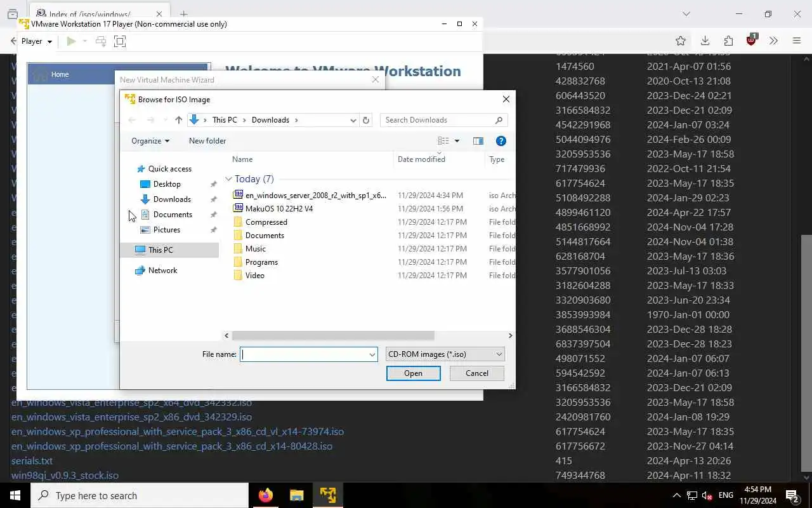
Task: Click Back arrow in Browse for ISO dialog
Action: [x=132, y=120]
